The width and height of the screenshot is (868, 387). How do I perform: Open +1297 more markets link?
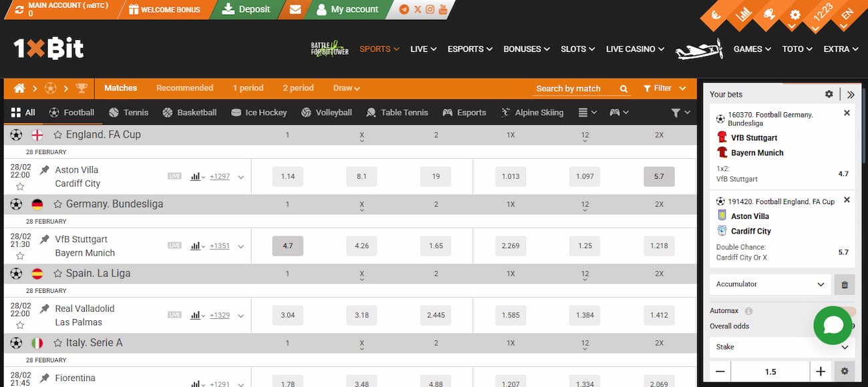tap(220, 177)
